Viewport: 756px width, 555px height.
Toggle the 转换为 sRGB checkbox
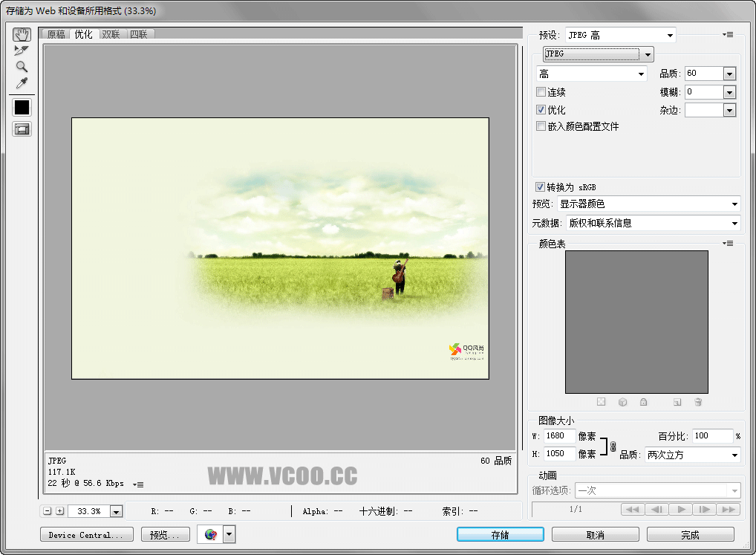(x=540, y=187)
